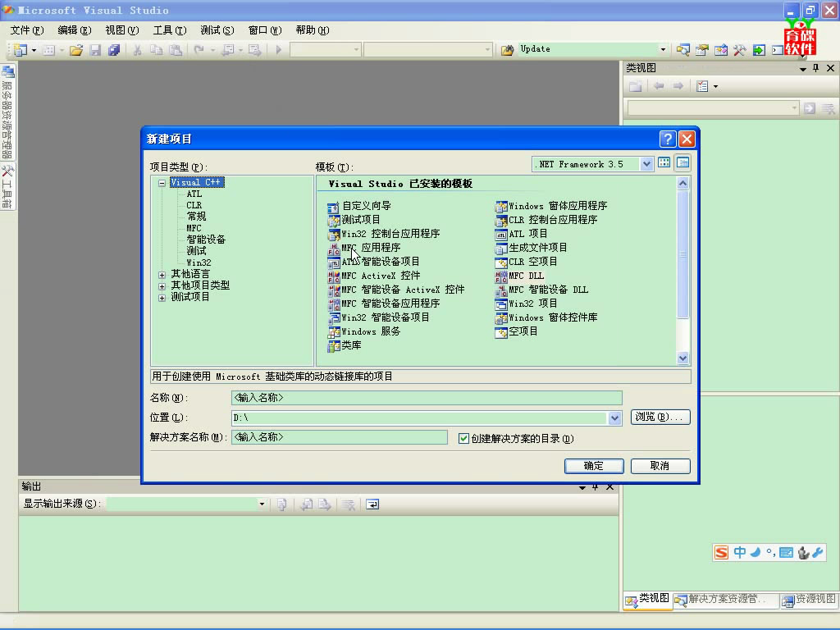Image resolution: width=840 pixels, height=630 pixels.
Task: Toggle auto-hide pin on 输出 panel
Action: [596, 487]
